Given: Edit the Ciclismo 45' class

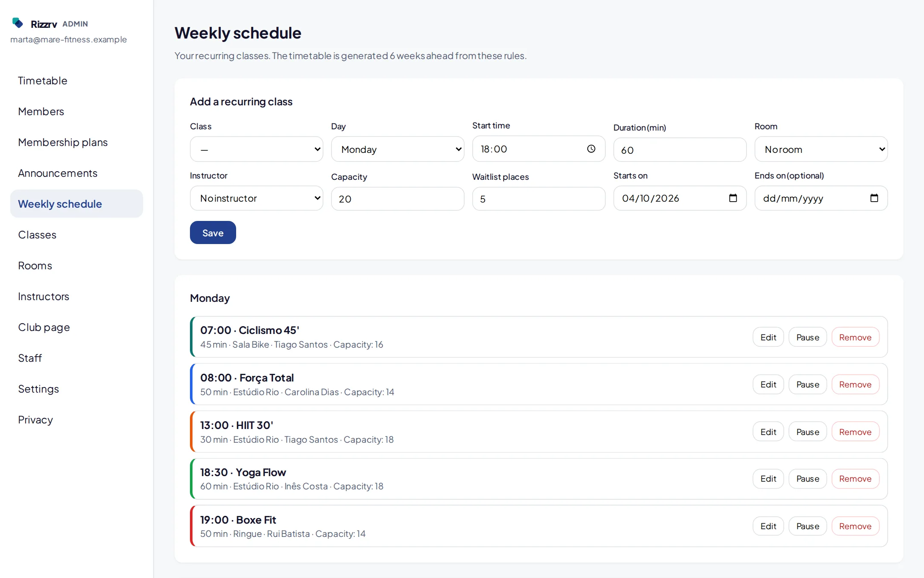Looking at the screenshot, I should [x=768, y=337].
